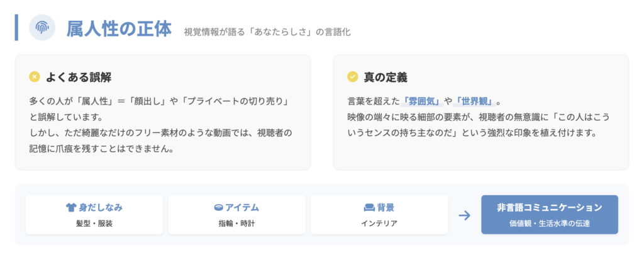Click the fingerprint icon beside the title

pyautogui.click(x=42, y=28)
